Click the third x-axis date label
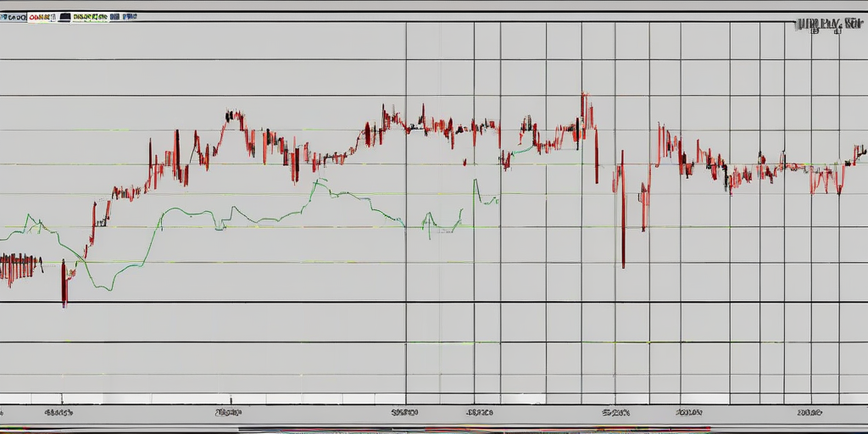Image resolution: width=868 pixels, height=434 pixels. 404,413
